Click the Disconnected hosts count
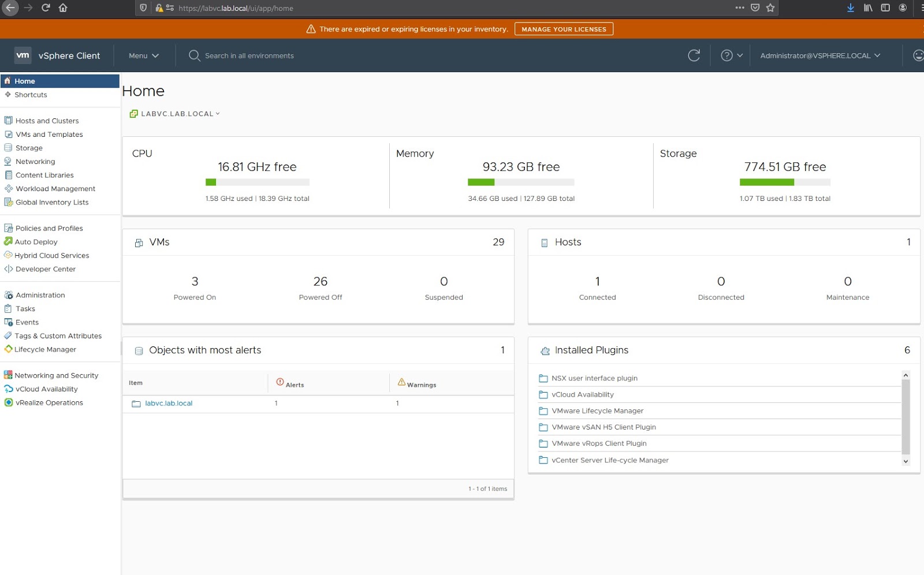The width and height of the screenshot is (924, 575). (x=721, y=282)
